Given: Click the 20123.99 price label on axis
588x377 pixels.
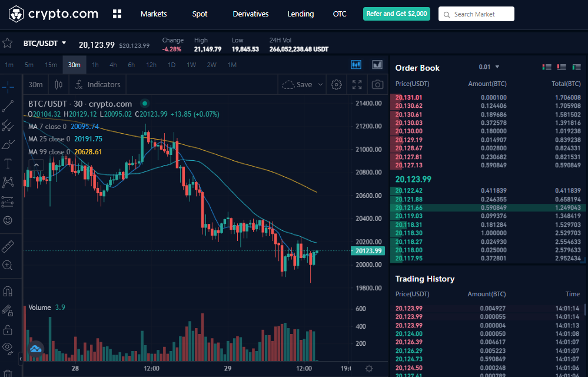Looking at the screenshot, I should point(368,251).
